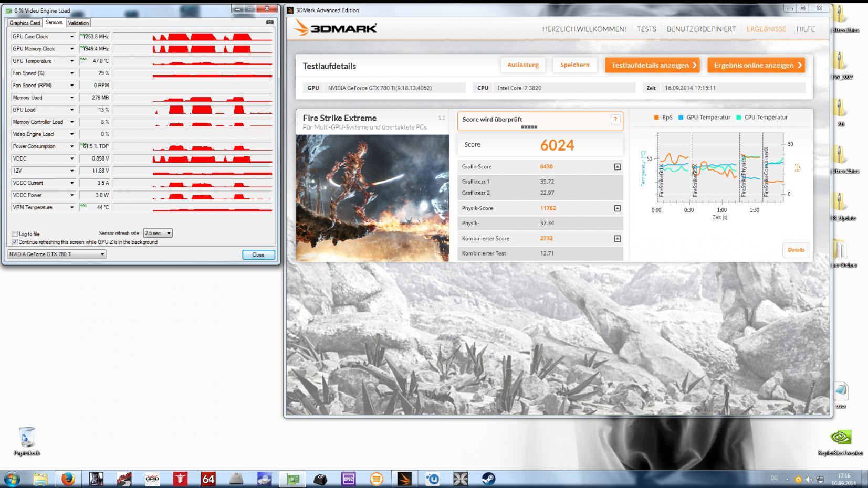Click the Close button in GPU-Z

click(x=258, y=254)
